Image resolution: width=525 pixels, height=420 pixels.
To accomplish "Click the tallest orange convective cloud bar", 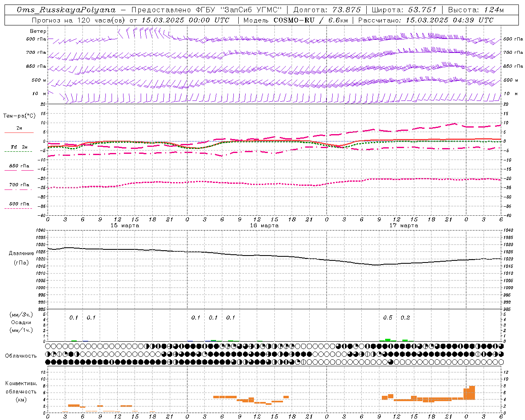I will click(x=472, y=393).
